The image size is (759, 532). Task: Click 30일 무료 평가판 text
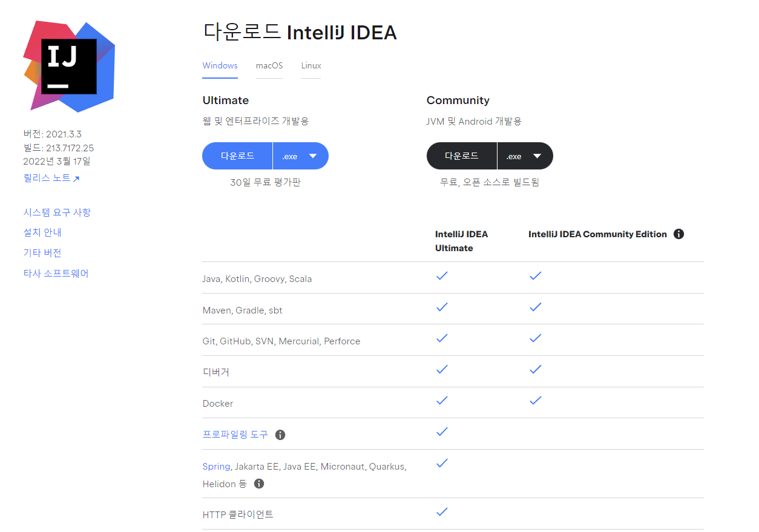(x=265, y=182)
